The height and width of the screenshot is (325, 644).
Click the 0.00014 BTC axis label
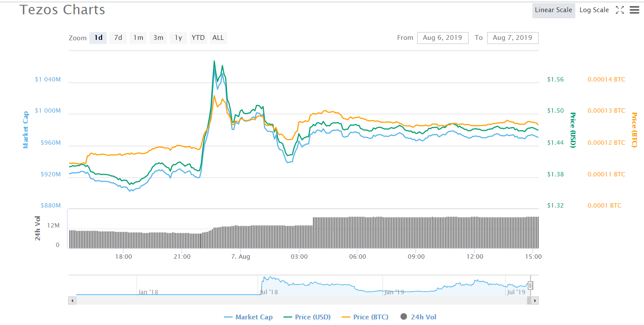(x=606, y=79)
